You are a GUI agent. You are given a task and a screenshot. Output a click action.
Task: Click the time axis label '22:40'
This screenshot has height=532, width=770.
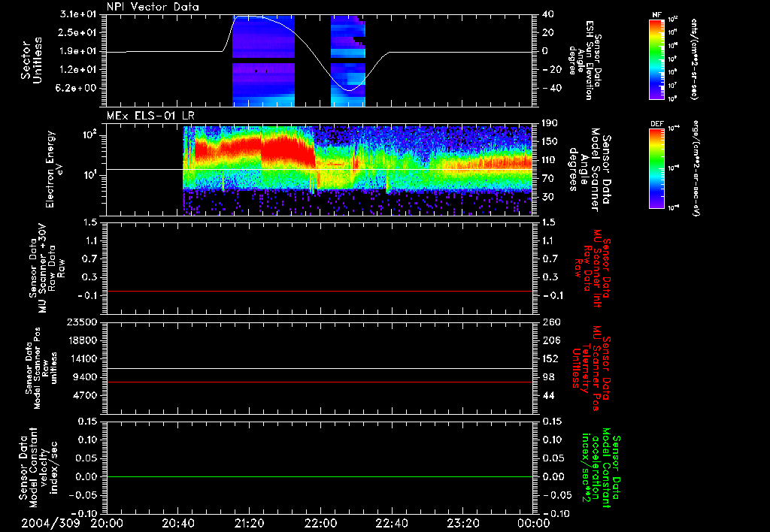point(392,523)
